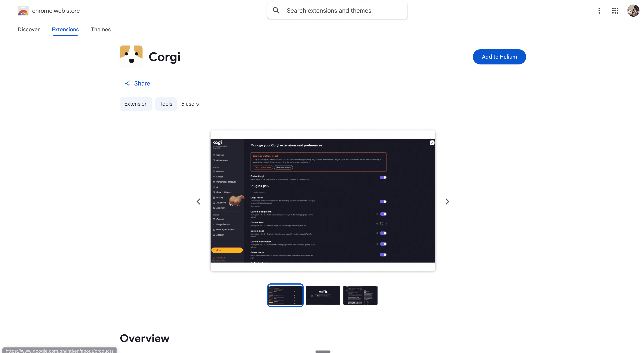644x353 pixels.
Task: Click the search magnifier icon
Action: point(276,10)
